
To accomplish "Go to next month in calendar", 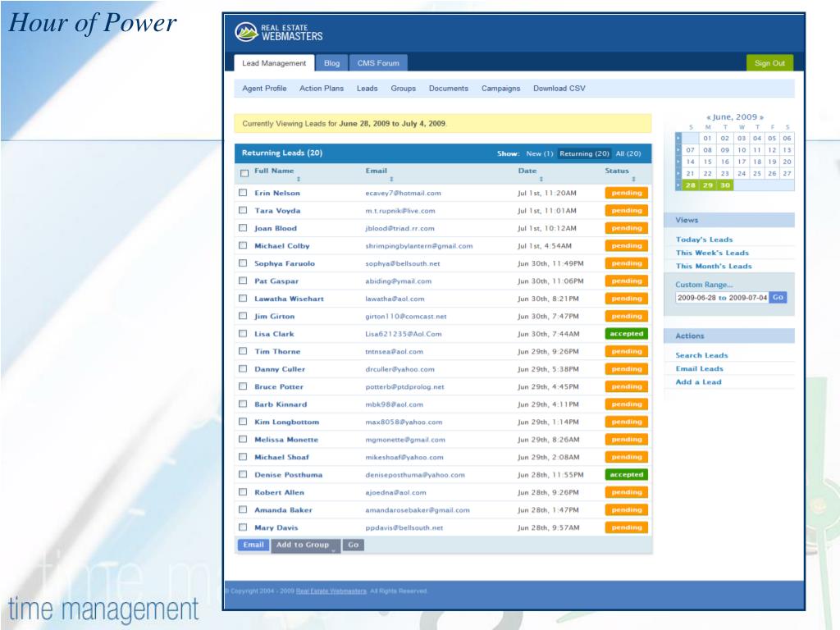I will click(x=762, y=116).
